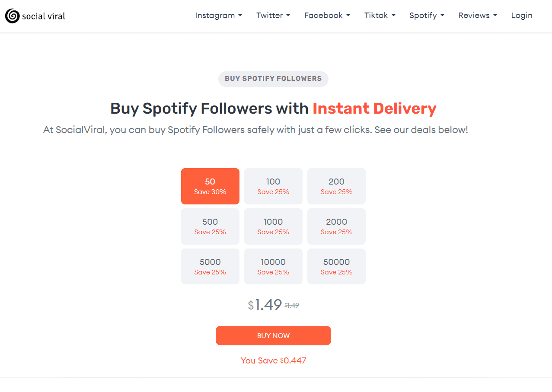Choose the 200 followers option
552x392 pixels.
(x=336, y=186)
